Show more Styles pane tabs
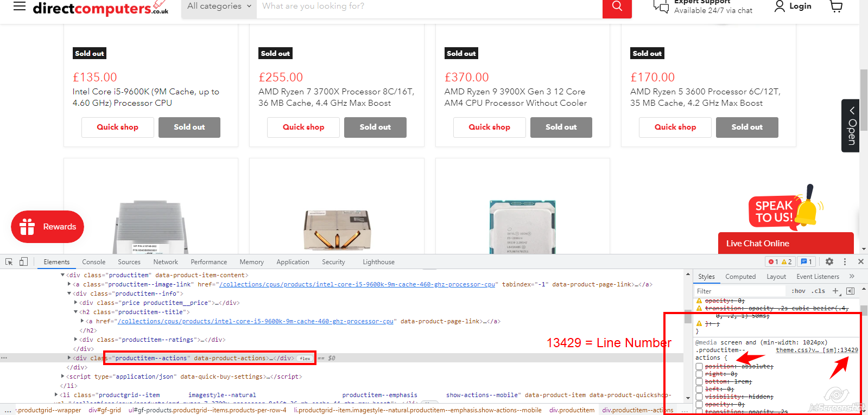The width and height of the screenshot is (868, 415). coord(852,276)
